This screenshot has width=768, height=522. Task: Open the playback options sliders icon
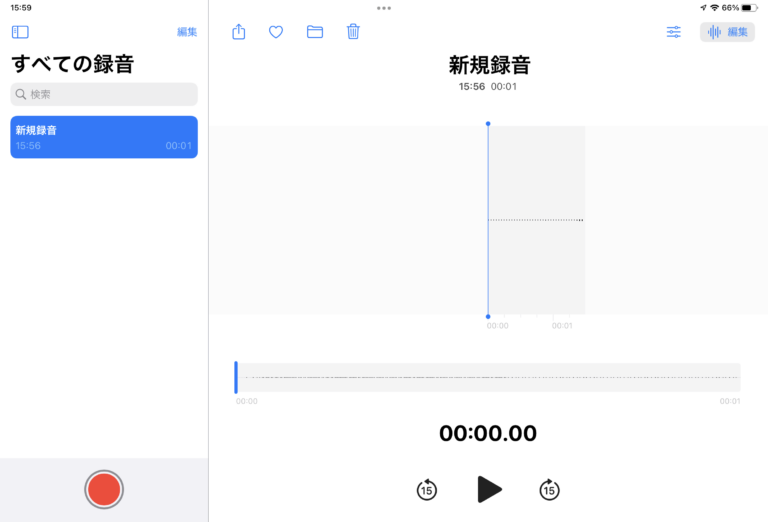[x=674, y=32]
